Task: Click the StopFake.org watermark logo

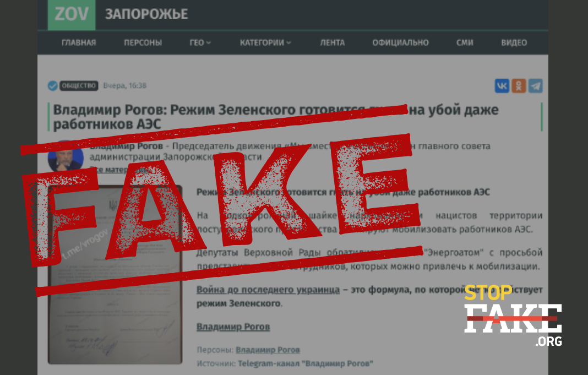Action: pos(513,316)
